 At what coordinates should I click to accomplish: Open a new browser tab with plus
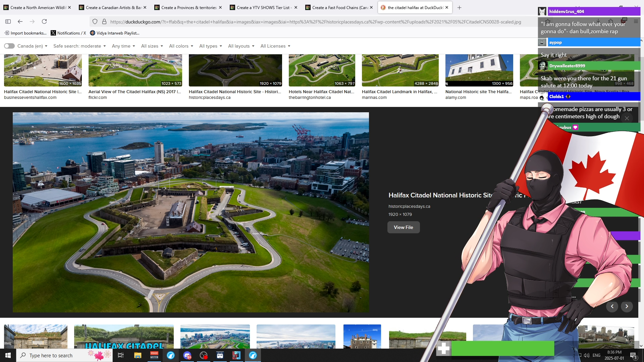[x=460, y=7]
